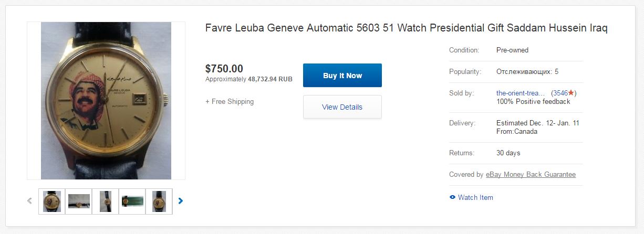Viewport: 644px width, 234px height.
Task: Click the View Details button
Action: [342, 107]
